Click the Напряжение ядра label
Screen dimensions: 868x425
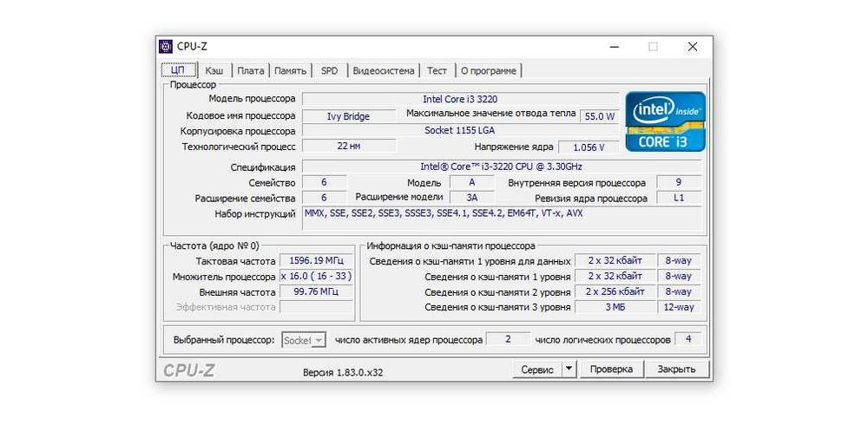[514, 147]
